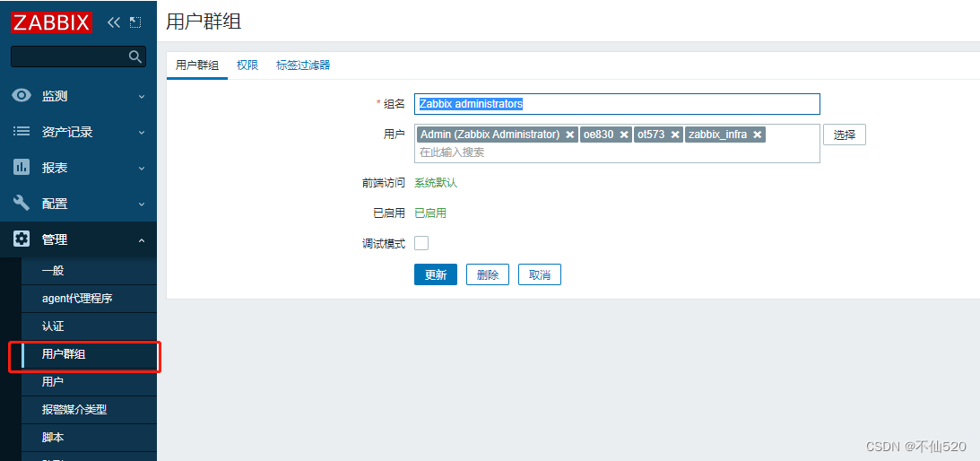Toggle sidebar kiosk/hide icon

pyautogui.click(x=135, y=22)
